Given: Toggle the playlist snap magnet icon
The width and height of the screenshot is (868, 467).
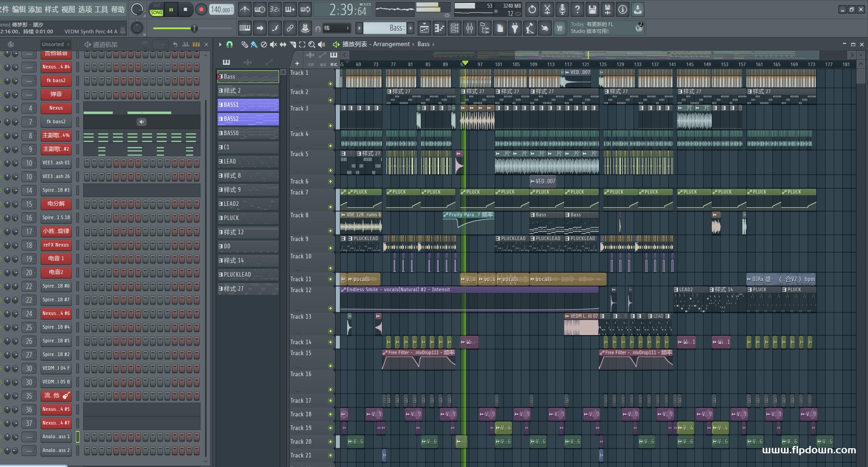Looking at the screenshot, I should click(x=229, y=44).
